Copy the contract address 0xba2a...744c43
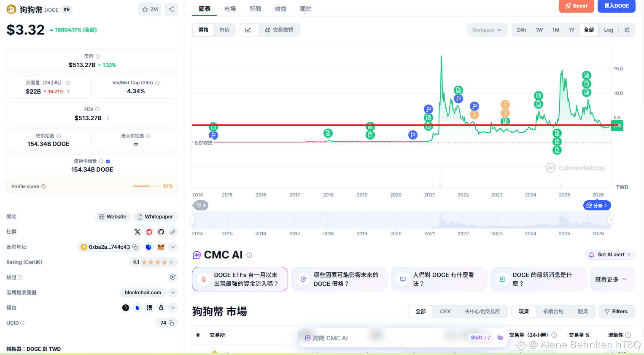Screen dimensions: 644x355 point(135,247)
